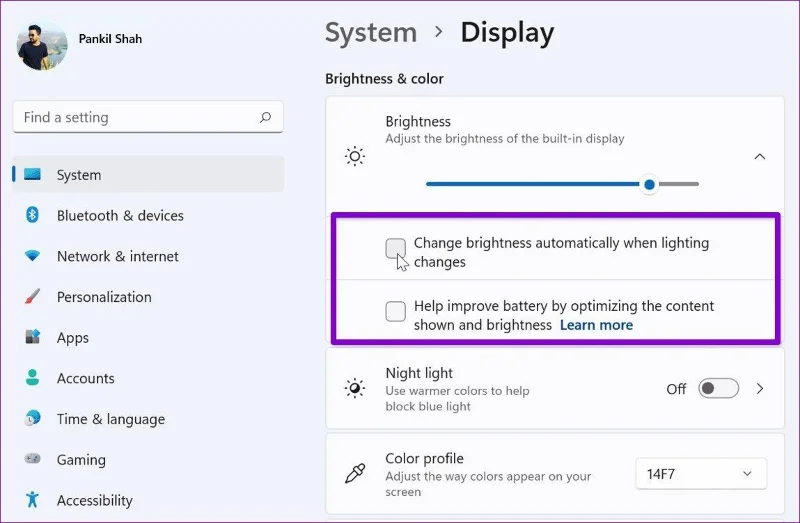The image size is (800, 523).
Task: Turn on the Night light toggle
Action: tap(718, 389)
